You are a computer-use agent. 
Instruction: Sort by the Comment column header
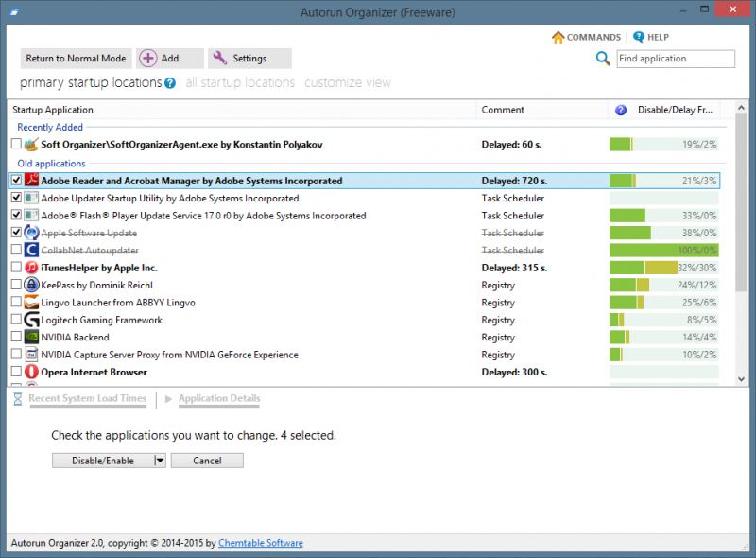[542, 110]
